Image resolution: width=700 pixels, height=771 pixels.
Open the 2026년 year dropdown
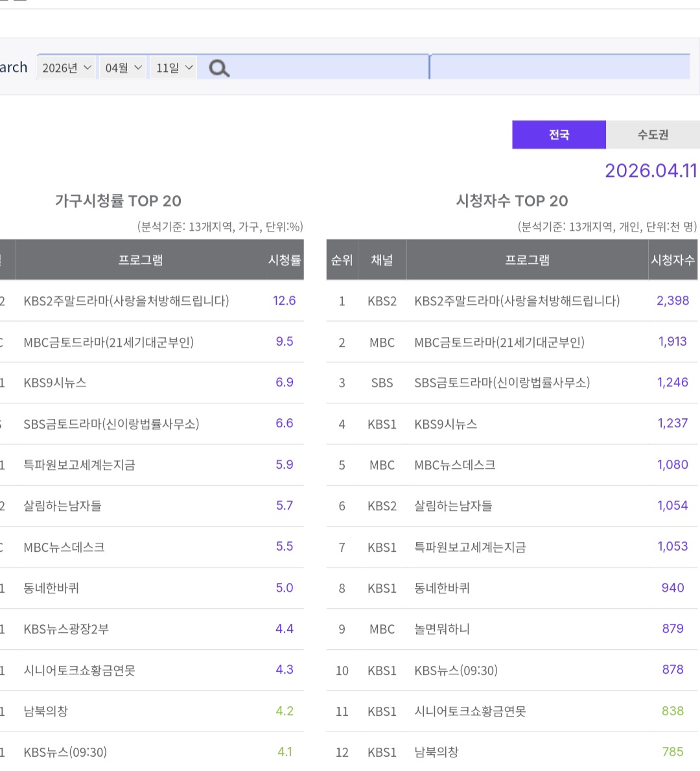(67, 68)
